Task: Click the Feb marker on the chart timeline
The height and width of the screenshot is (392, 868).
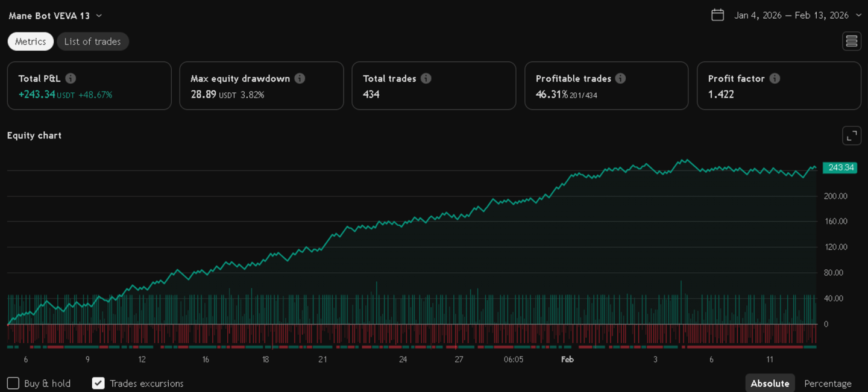Action: point(567,358)
